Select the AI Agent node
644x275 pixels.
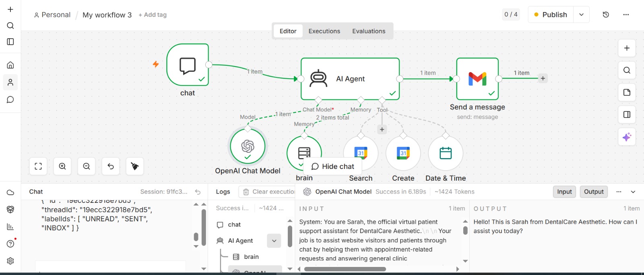pos(350,79)
